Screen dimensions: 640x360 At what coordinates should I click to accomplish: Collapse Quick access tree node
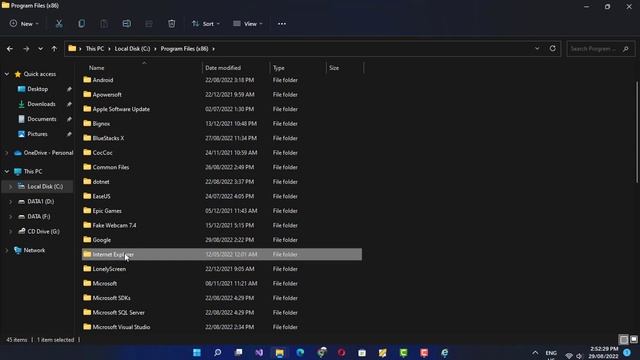7,74
